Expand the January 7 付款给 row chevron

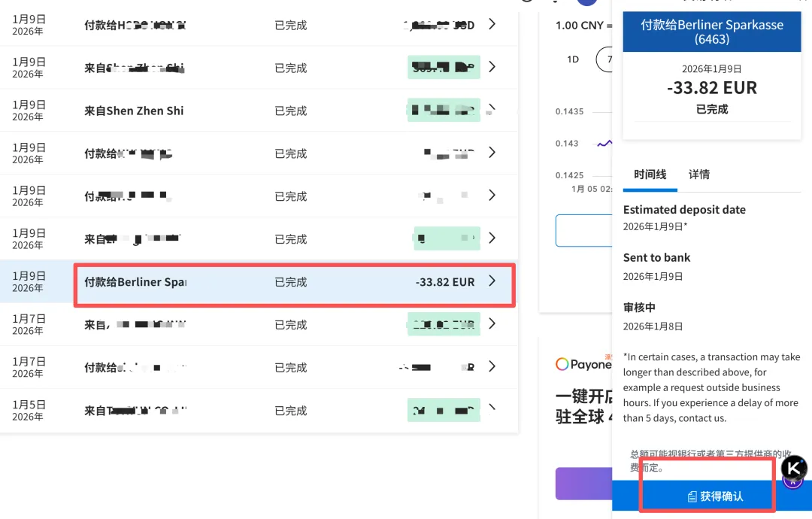(x=492, y=366)
